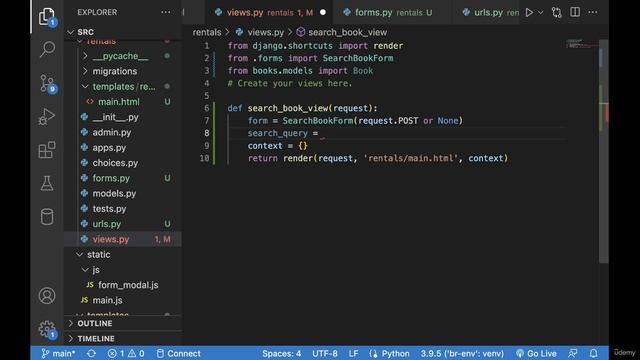Change end of line LF setting
Viewport: 640px width, 360px height.
click(353, 353)
